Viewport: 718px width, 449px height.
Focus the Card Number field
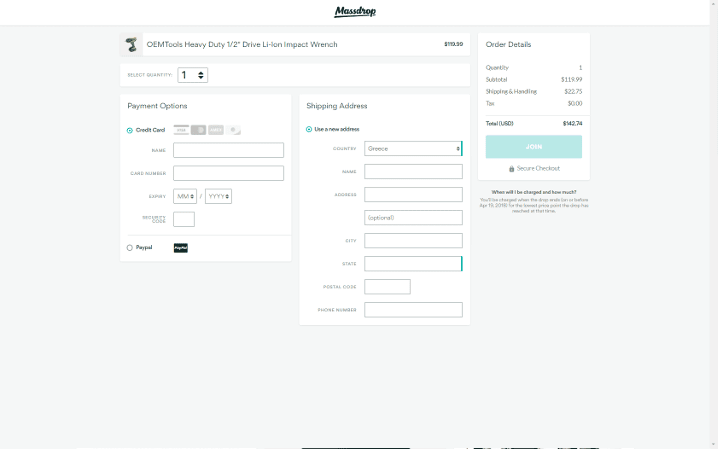(x=228, y=173)
